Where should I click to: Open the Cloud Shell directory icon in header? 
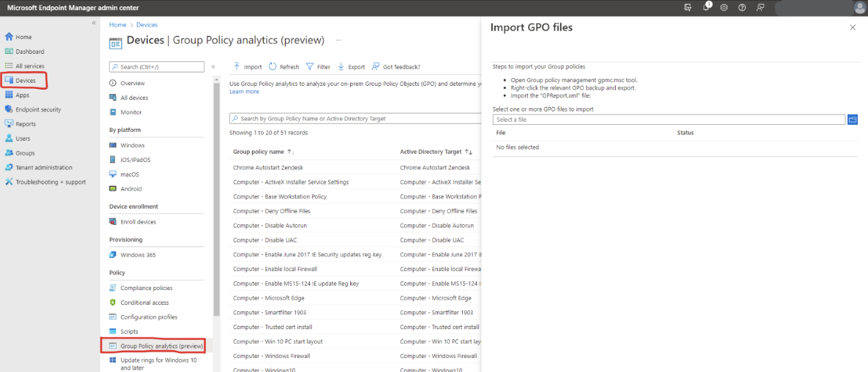tap(688, 8)
